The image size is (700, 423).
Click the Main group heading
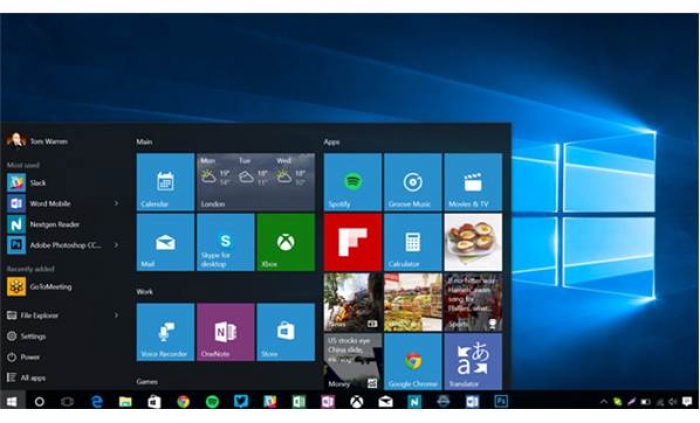tap(144, 142)
